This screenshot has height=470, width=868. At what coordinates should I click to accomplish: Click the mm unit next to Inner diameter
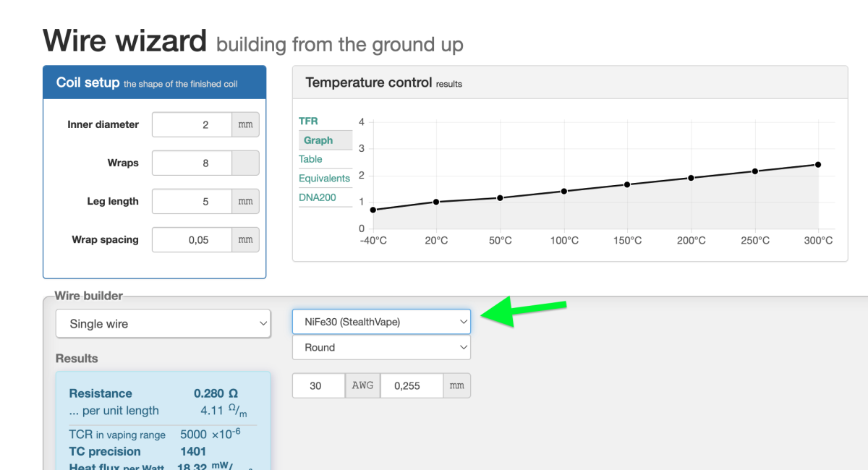pyautogui.click(x=246, y=124)
